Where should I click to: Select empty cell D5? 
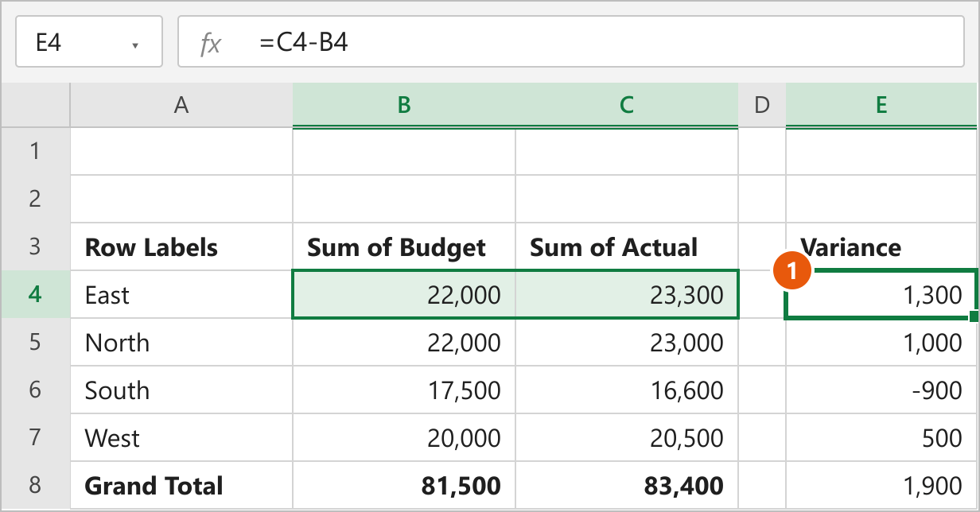[x=762, y=342]
